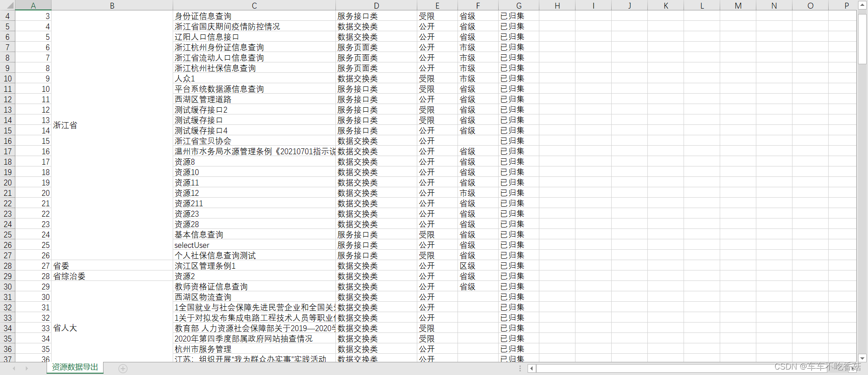This screenshot has height=375, width=868.
Task: Click cell 个人社保信息查询测试
Action: [x=254, y=255]
